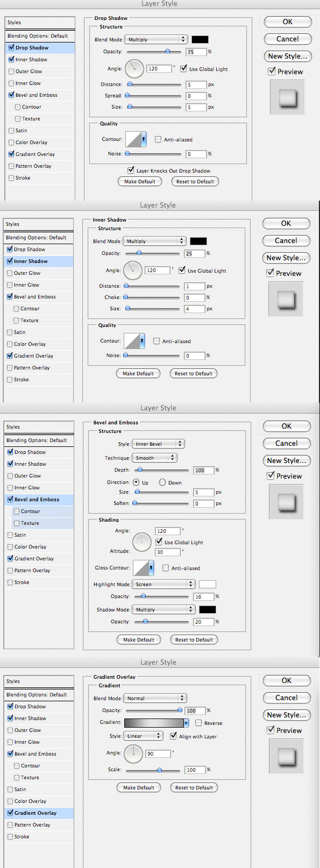Click the angle dial in the Drop Shadow panel
320x868 pixels.
134,68
